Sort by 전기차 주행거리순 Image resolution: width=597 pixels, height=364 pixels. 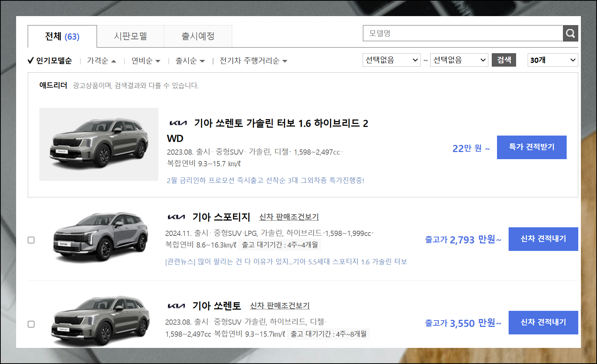[x=253, y=61]
